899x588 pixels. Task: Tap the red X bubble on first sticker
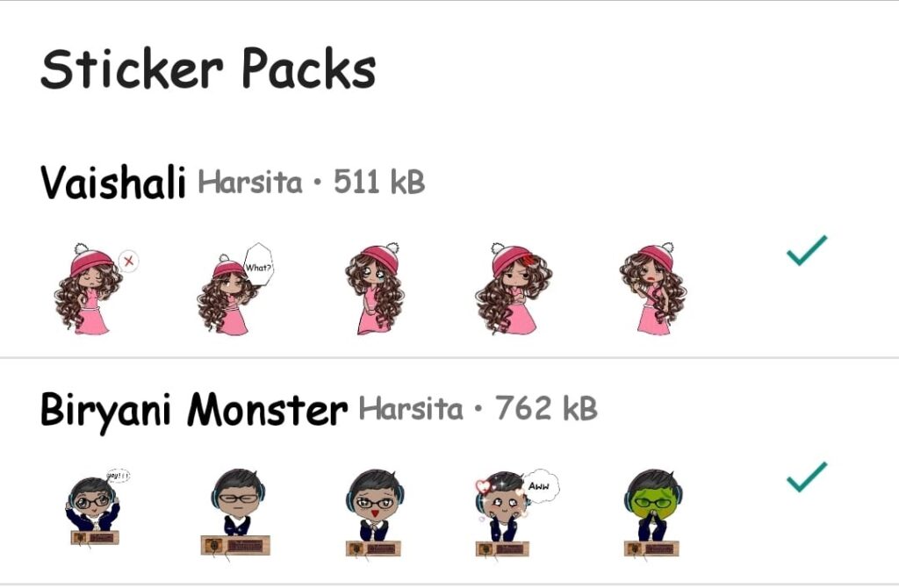tap(129, 261)
